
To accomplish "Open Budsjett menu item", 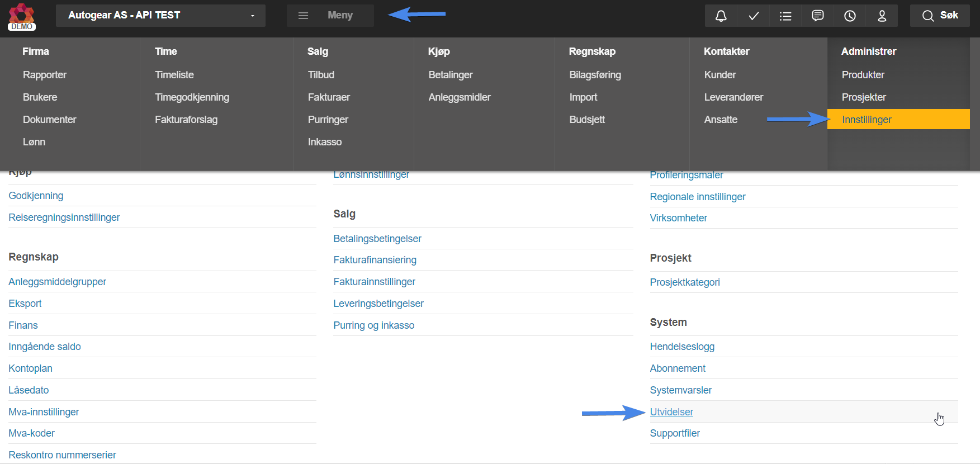I will (587, 120).
